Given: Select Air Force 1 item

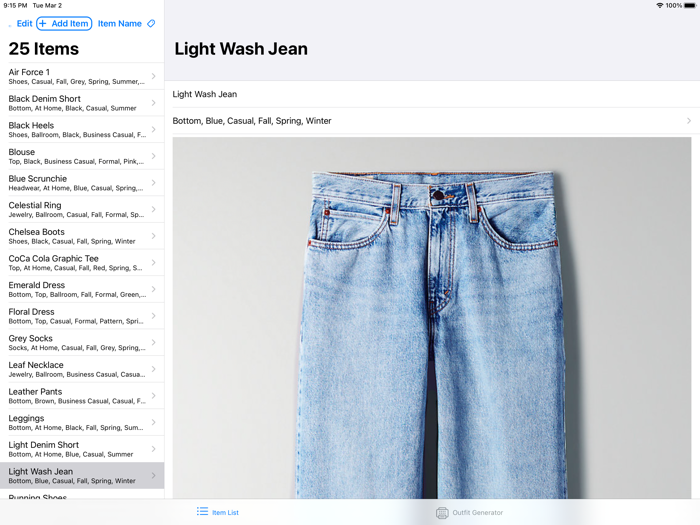Looking at the screenshot, I should point(82,76).
